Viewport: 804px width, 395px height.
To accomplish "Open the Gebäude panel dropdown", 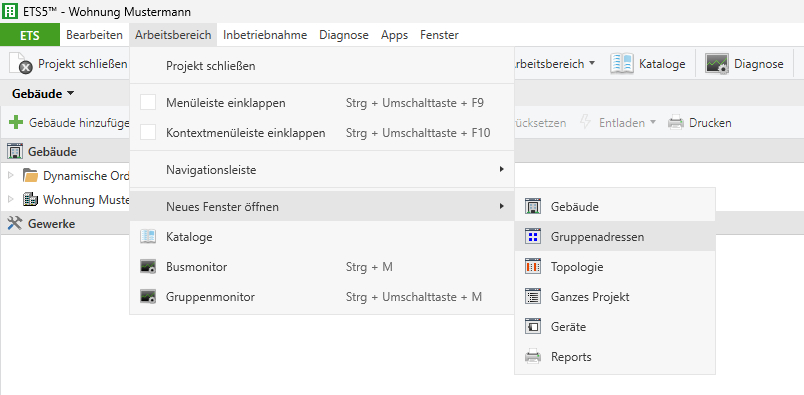I will pos(43,94).
